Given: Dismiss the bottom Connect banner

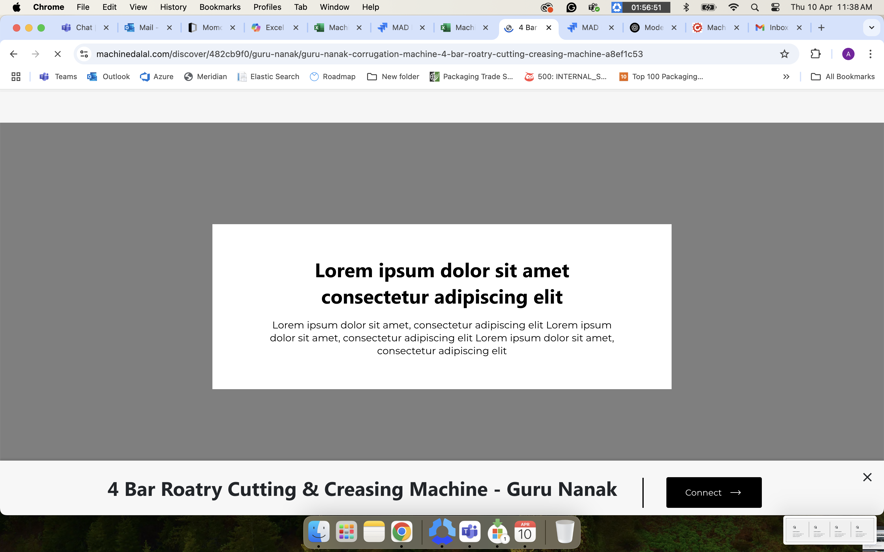Looking at the screenshot, I should tap(867, 477).
